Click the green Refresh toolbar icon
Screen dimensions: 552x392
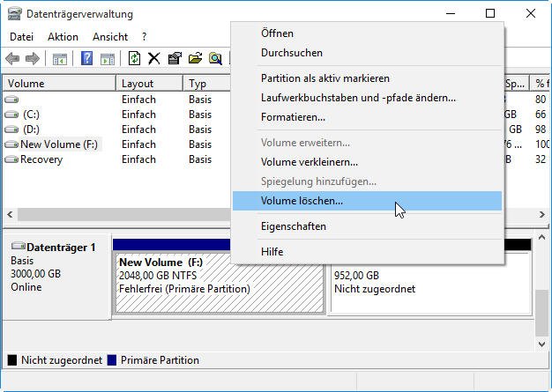[x=134, y=58]
